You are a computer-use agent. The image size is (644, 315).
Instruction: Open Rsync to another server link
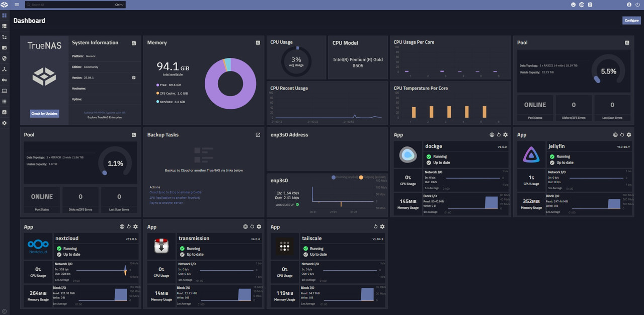[166, 203]
